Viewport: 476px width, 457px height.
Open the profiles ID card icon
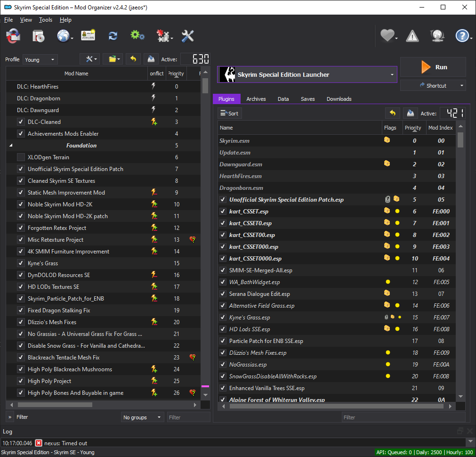(x=88, y=35)
